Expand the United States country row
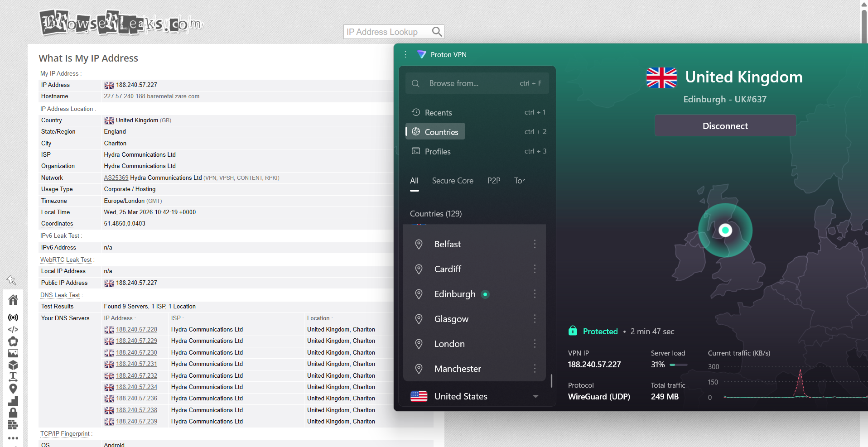The width and height of the screenshot is (868, 447). [x=535, y=396]
